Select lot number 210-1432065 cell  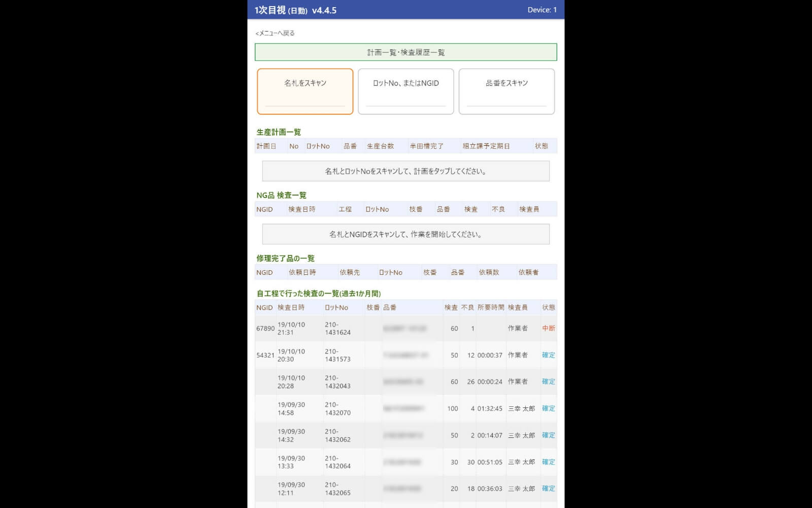[337, 489]
